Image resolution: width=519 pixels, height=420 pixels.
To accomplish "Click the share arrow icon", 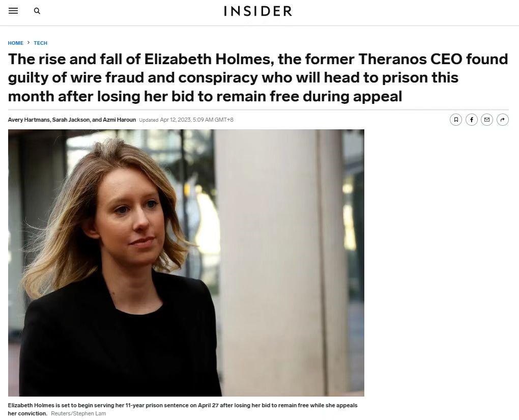I will pos(503,120).
